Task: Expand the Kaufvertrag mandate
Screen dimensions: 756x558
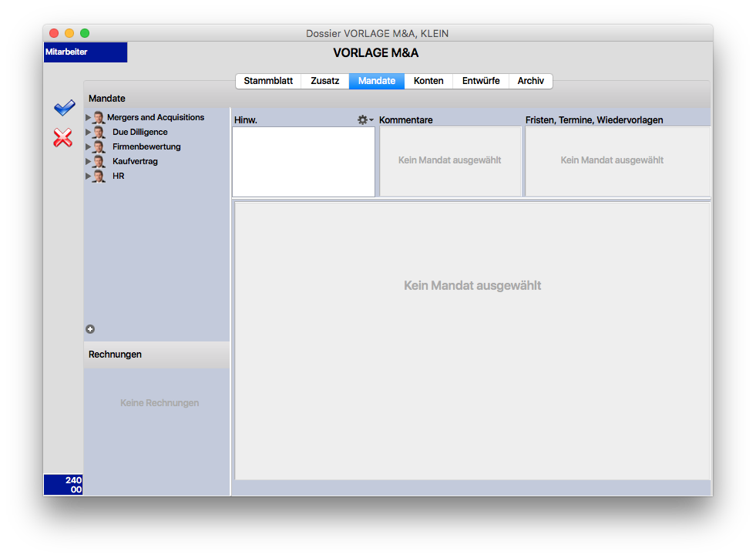Action: click(x=88, y=161)
